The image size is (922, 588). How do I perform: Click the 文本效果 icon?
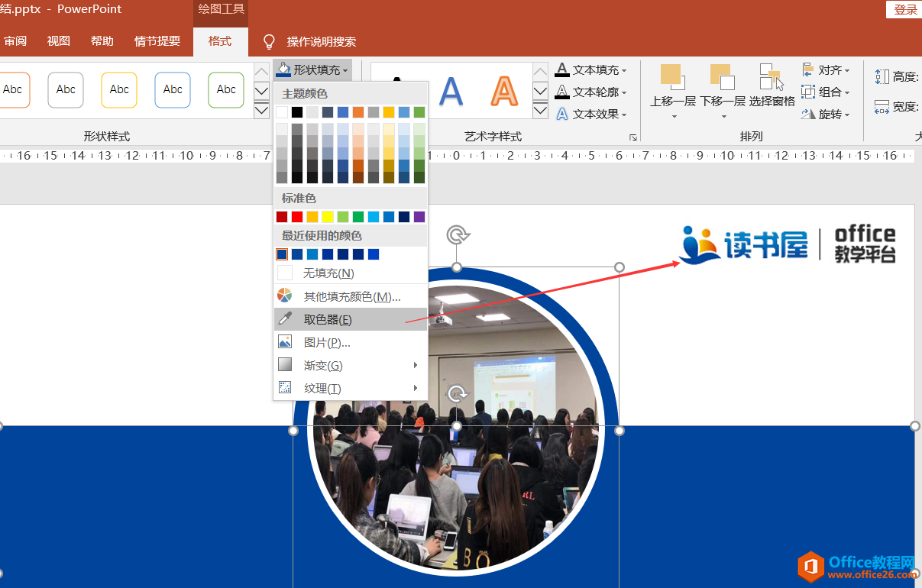pos(562,114)
